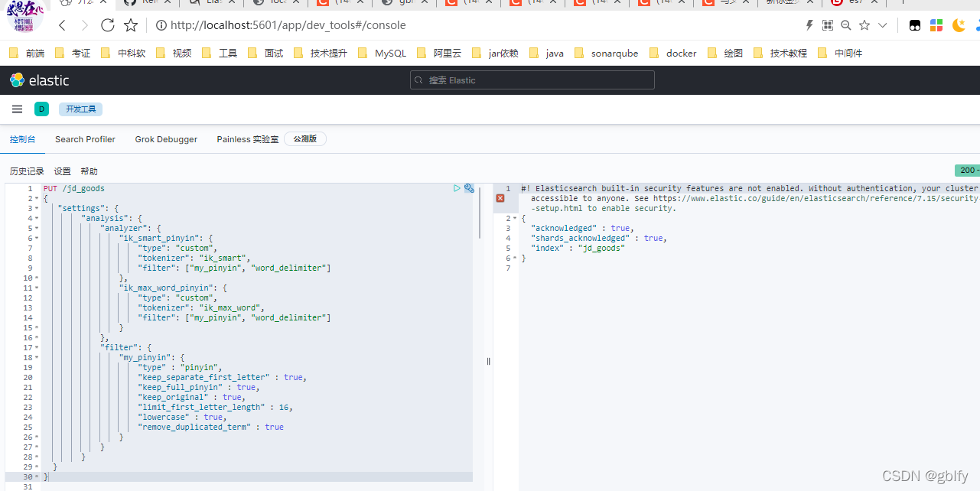980x491 pixels.
Task: Switch to the Grok Debugger tab
Action: [166, 139]
